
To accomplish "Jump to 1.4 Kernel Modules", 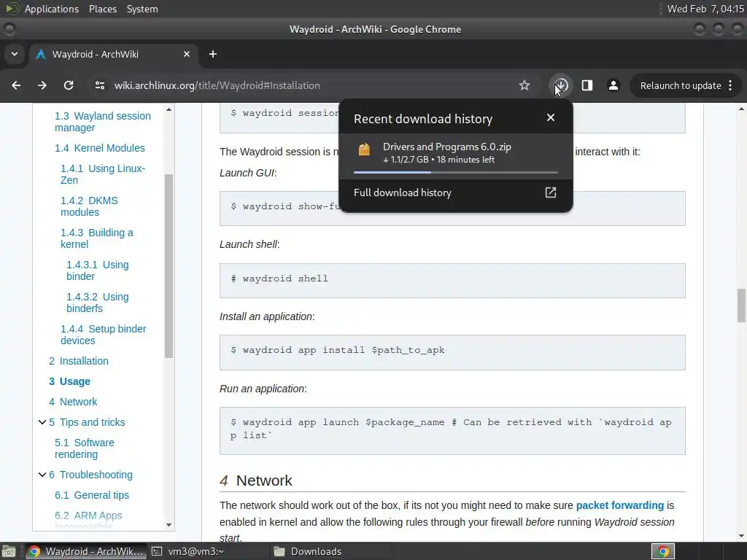I will pos(99,148).
